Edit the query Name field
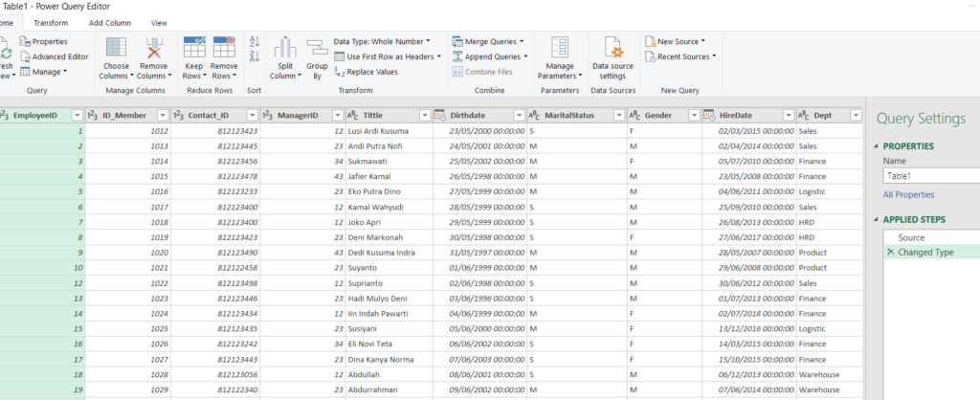Screen dimensions: 980x400 pyautogui.click(x=928, y=176)
